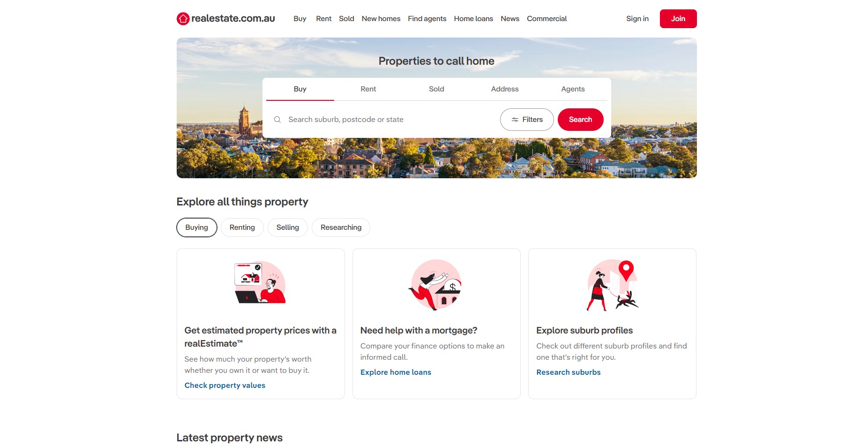The width and height of the screenshot is (868, 447).
Task: Select the Renting filter chip
Action: pyautogui.click(x=242, y=227)
